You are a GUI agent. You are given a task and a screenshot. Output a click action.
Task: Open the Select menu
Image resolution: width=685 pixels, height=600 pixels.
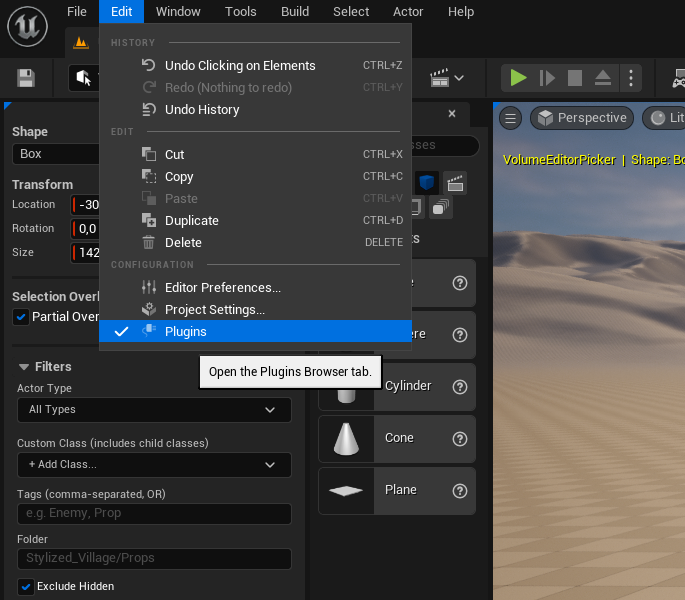pos(351,11)
